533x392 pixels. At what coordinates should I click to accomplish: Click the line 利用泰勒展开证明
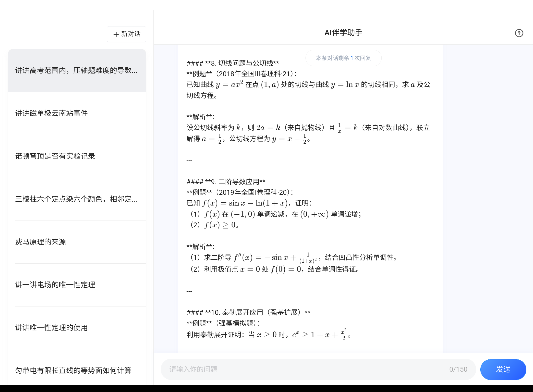point(269,334)
